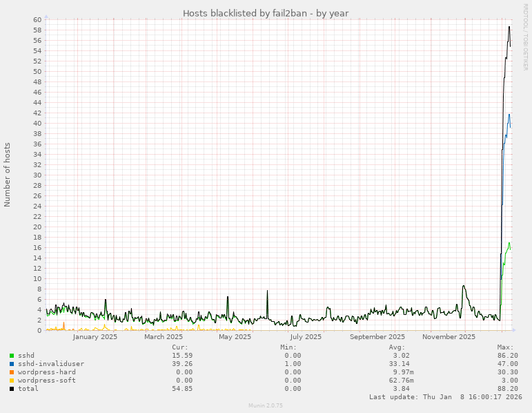
Task: Select the graph title 'Hosts blacklisted by fail2ban - by year'
Action: click(266, 14)
